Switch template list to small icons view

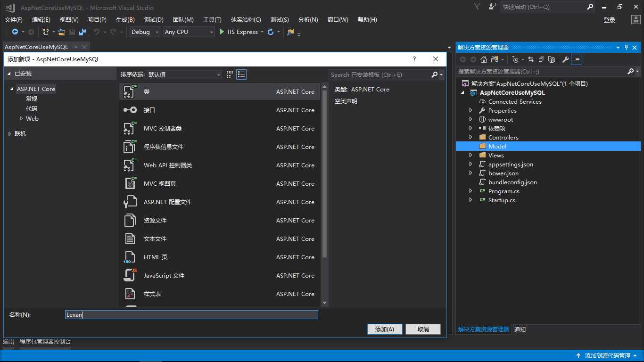pyautogui.click(x=241, y=74)
